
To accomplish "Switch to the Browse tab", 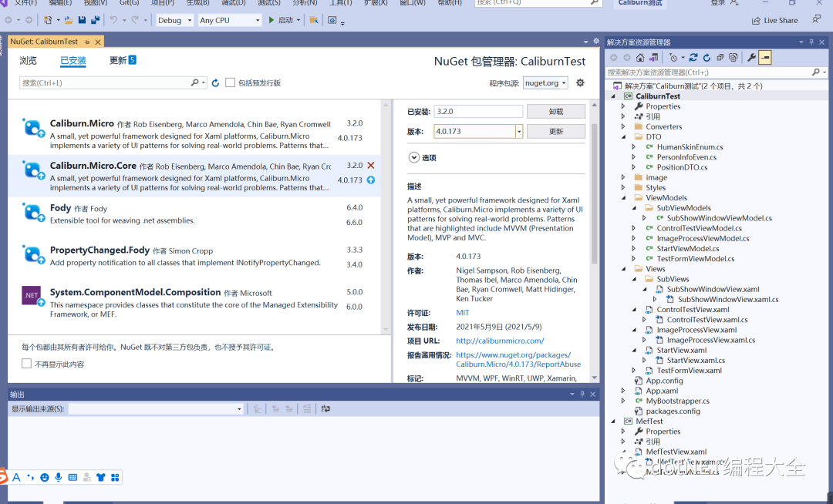I will coord(29,60).
